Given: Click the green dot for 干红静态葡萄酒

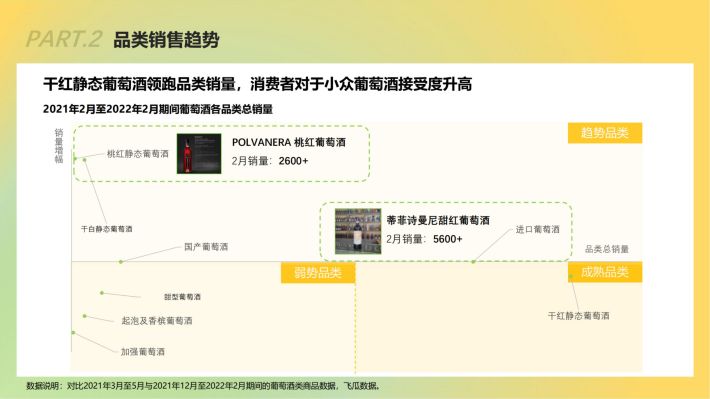Looking at the screenshot, I should pos(571,276).
